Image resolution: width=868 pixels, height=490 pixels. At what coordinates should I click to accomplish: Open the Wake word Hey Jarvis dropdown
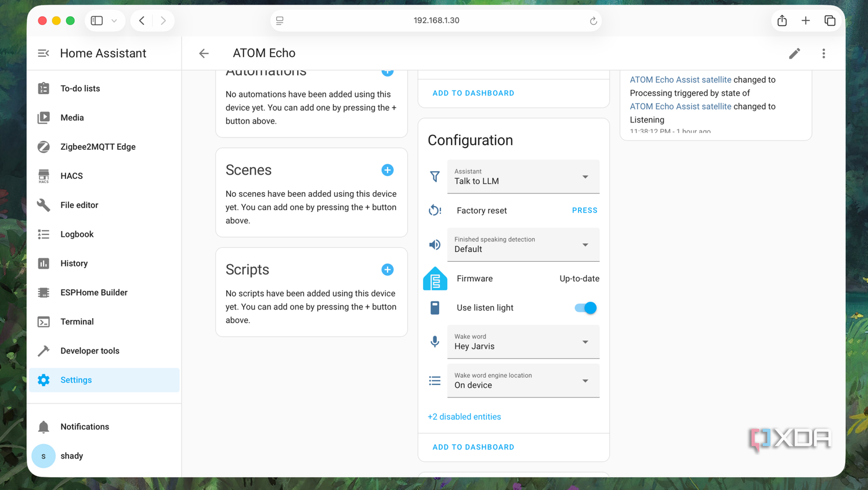[523, 342]
